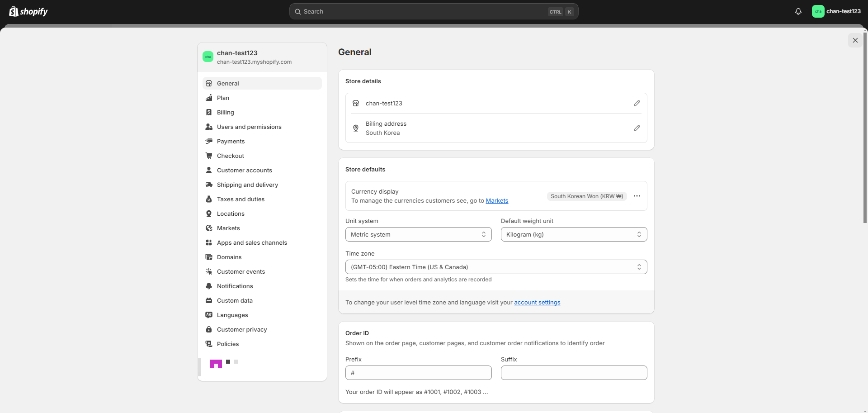868x413 pixels.
Task: Click the chan-test123 avatar in top bar
Action: point(818,11)
